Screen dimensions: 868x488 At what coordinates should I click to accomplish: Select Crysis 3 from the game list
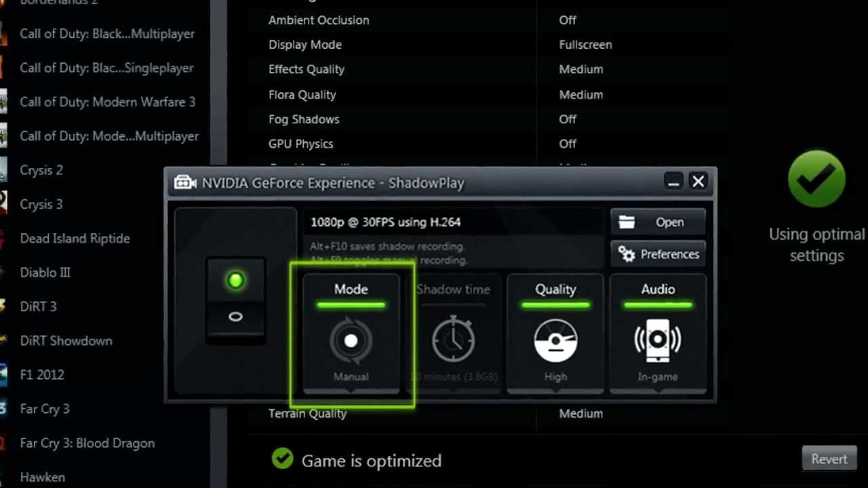pyautogui.click(x=41, y=204)
